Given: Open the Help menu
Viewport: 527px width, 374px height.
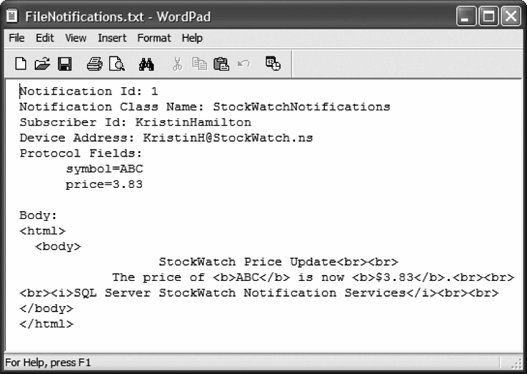Looking at the screenshot, I should pos(192,38).
